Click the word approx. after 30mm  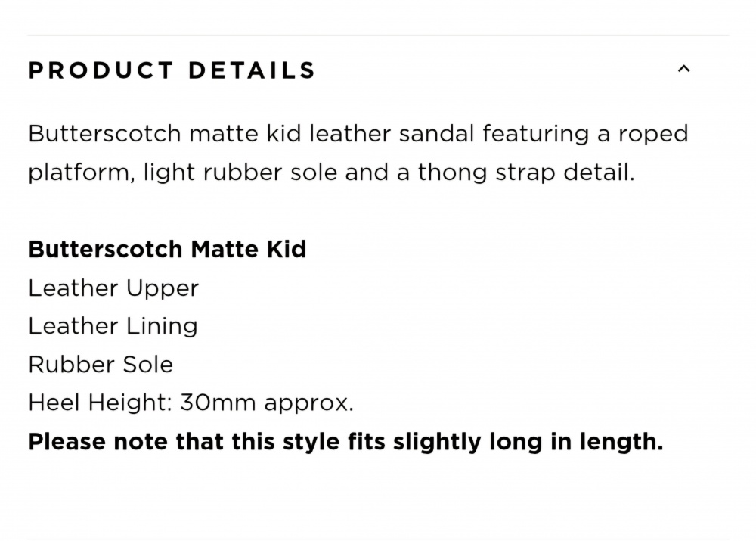(x=309, y=404)
